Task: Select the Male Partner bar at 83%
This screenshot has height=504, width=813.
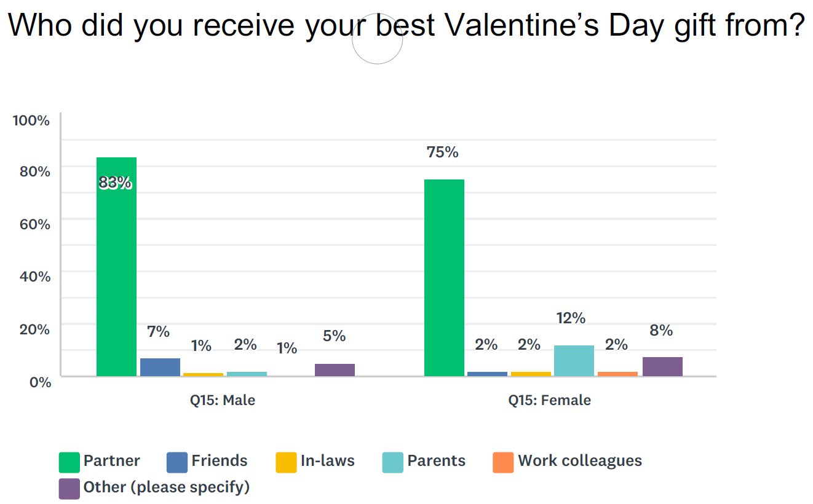Action: coord(117,267)
